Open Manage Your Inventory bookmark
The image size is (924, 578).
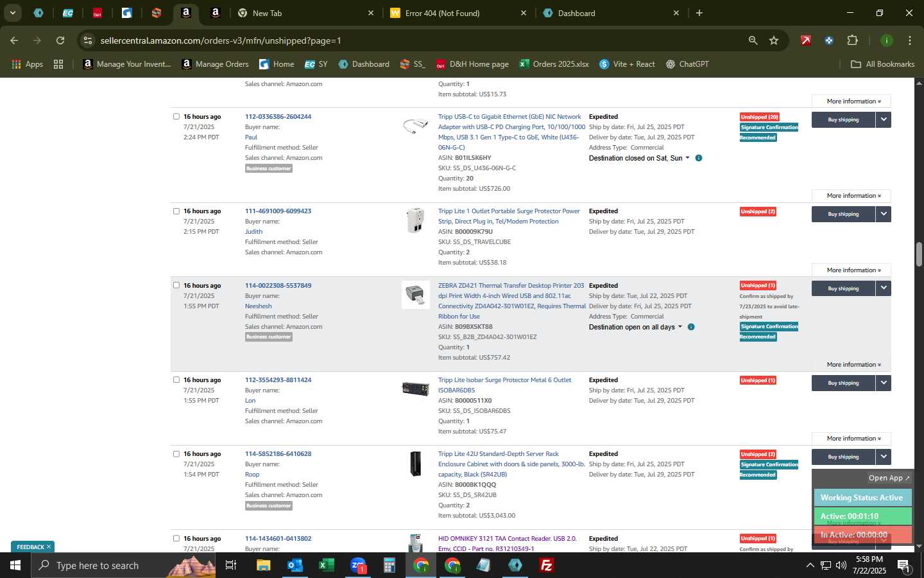(126, 64)
